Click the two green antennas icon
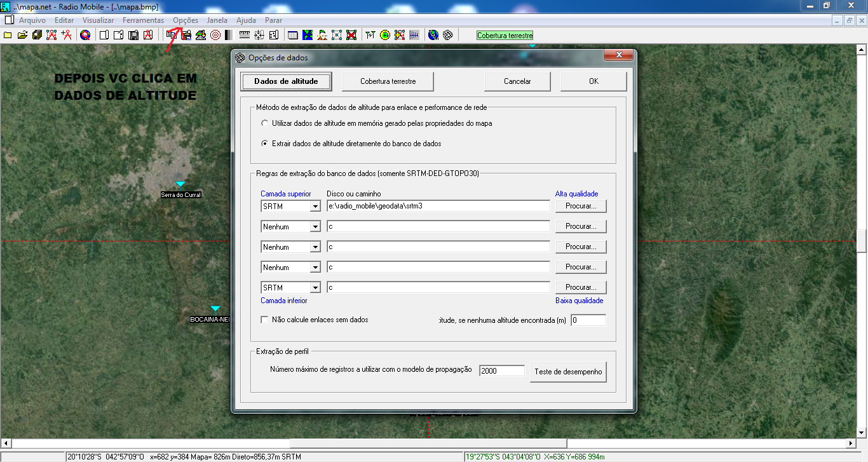Screen dimensions: 868x462 point(370,35)
